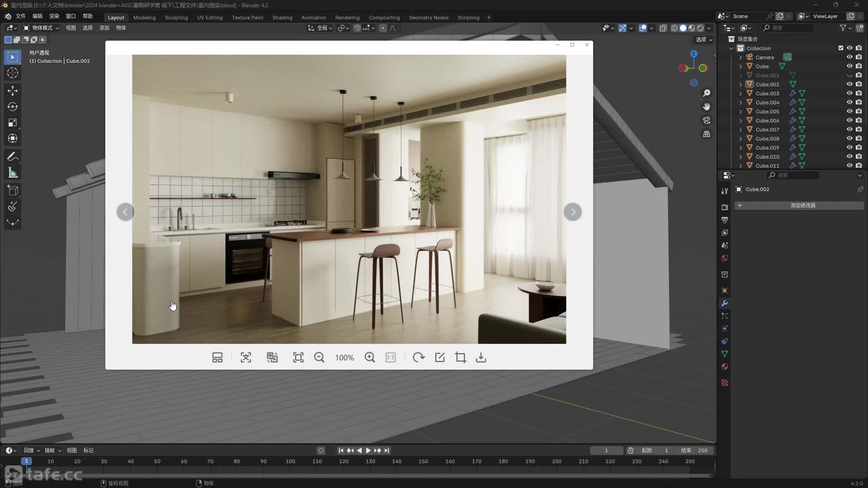Click frame 1 marker on timeline
Screen dimensions: 868x488
[x=26, y=461]
